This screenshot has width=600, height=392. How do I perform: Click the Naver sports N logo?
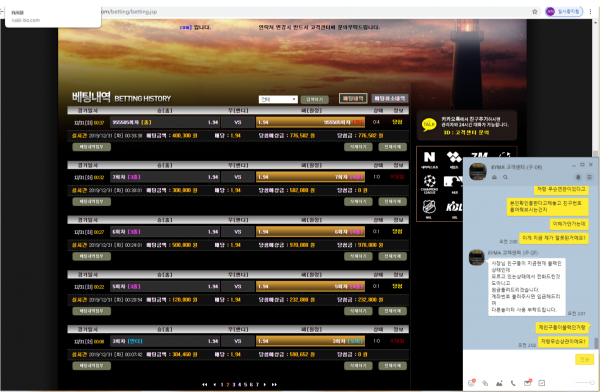[429, 159]
